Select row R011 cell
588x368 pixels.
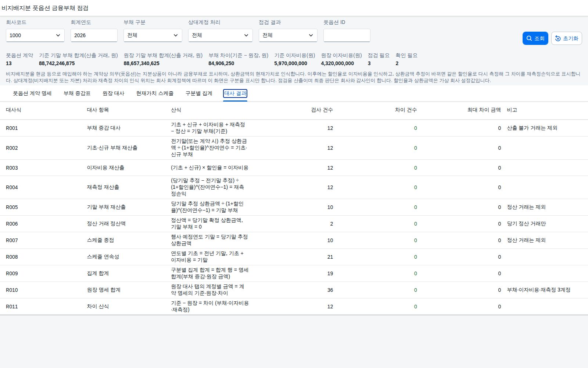(12, 307)
